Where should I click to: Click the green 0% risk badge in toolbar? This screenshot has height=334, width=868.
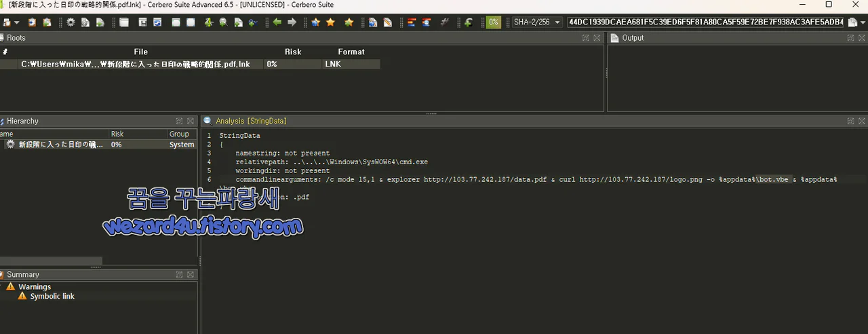(494, 22)
